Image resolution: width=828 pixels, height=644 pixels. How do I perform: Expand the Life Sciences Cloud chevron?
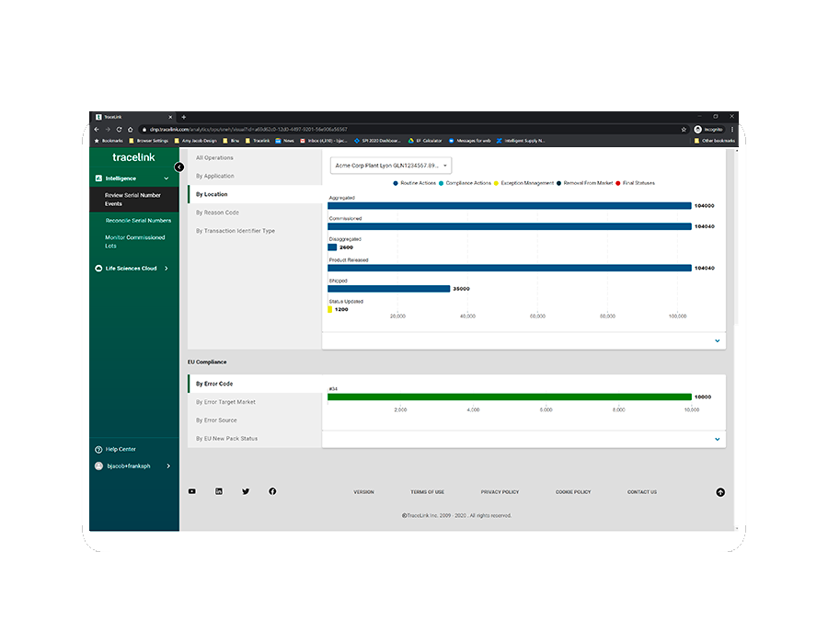click(167, 268)
